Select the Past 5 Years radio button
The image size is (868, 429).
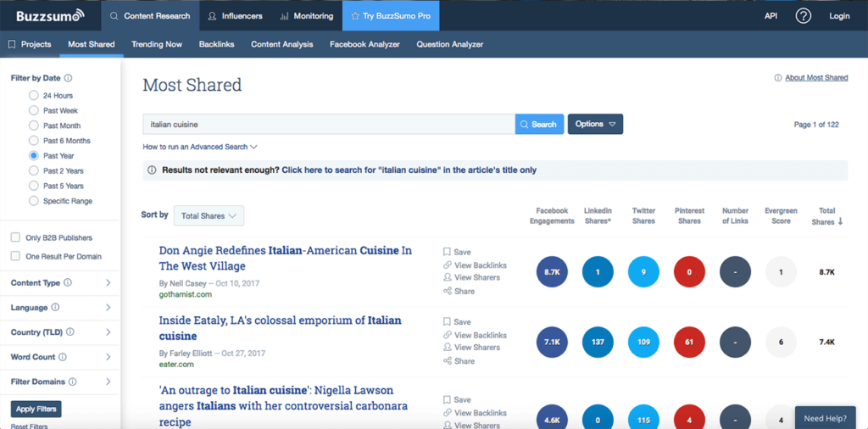pos(34,186)
